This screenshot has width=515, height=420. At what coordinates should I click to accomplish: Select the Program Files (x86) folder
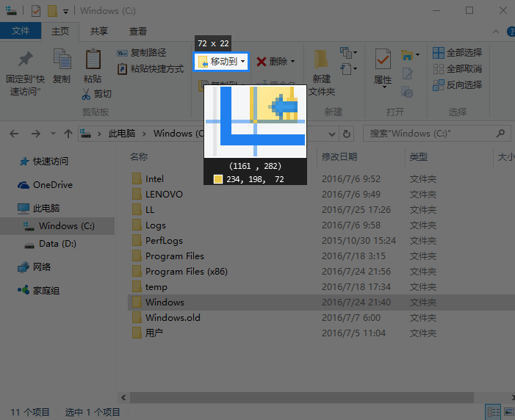pyautogui.click(x=180, y=272)
